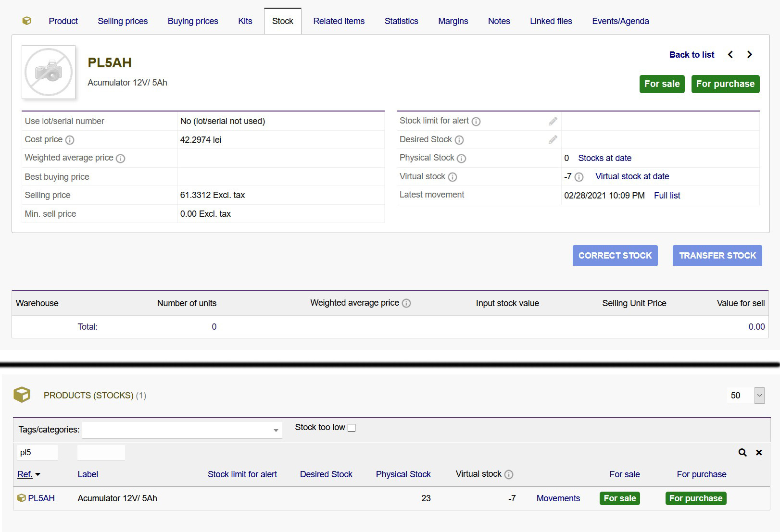
Task: Click the For purchase status button at top
Action: pos(726,84)
